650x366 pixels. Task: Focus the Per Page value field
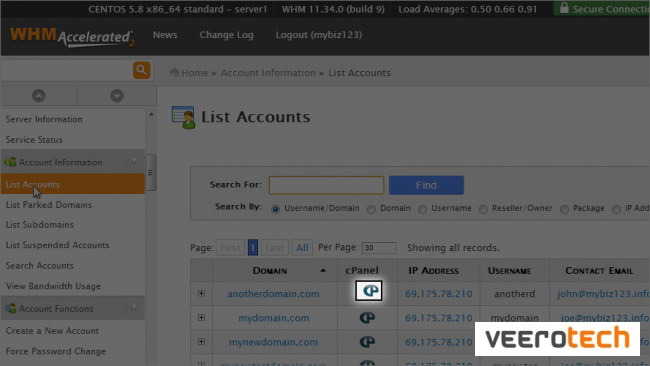point(379,248)
